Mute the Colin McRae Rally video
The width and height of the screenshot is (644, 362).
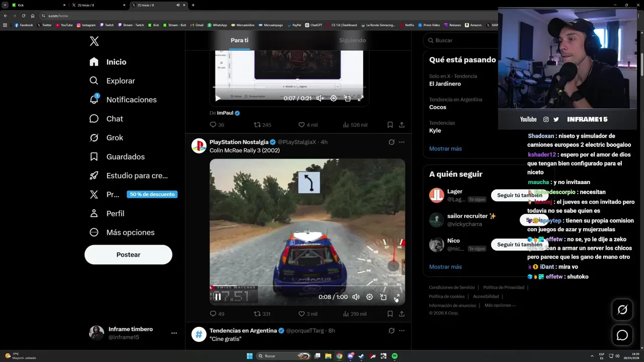click(x=356, y=297)
